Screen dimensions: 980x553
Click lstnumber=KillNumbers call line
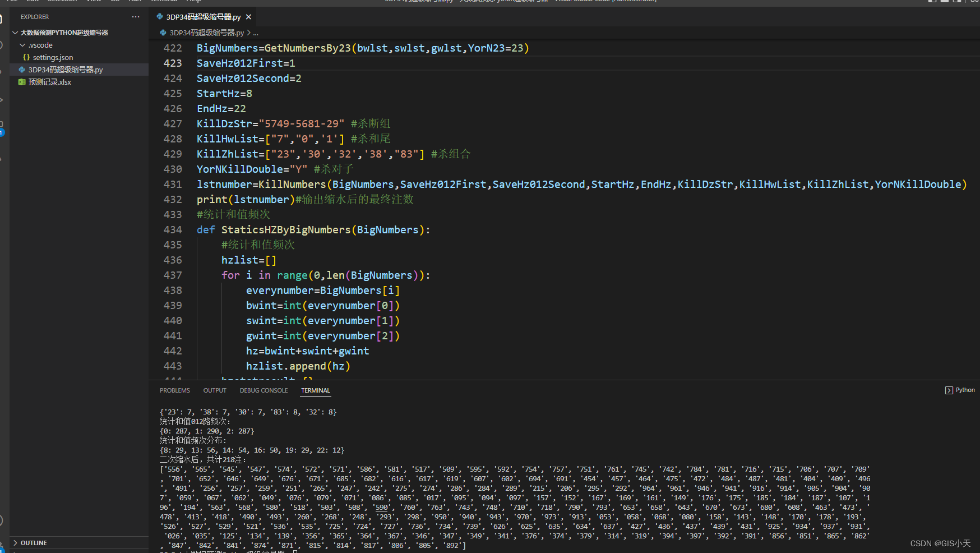tap(582, 185)
